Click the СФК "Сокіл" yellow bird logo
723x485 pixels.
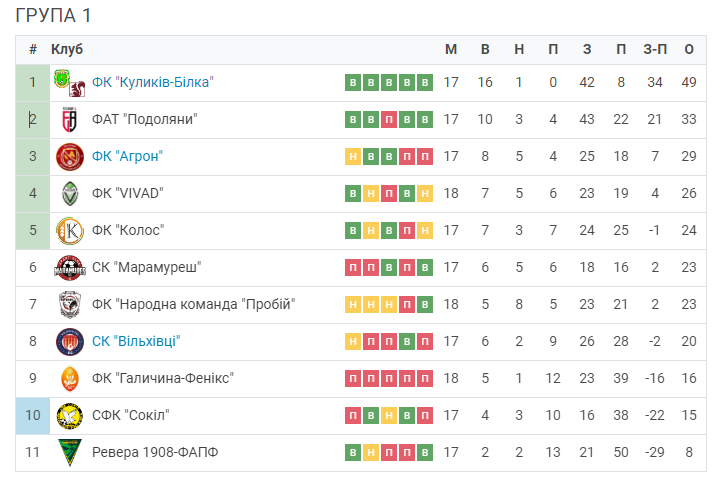coord(70,416)
